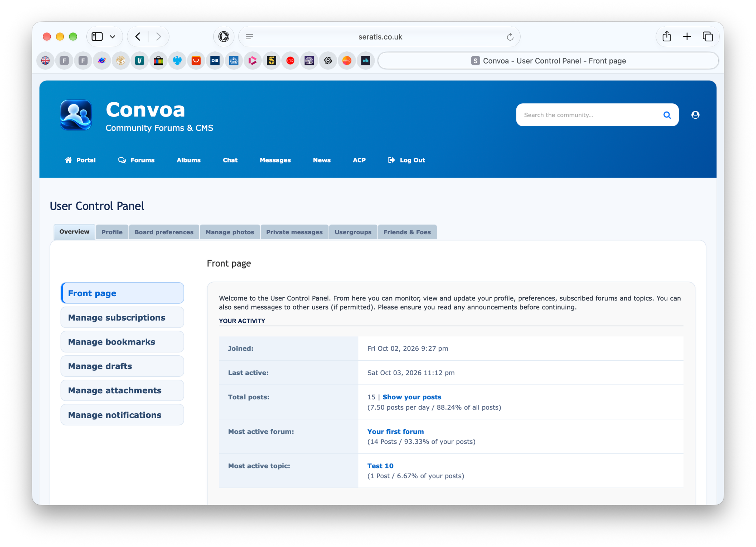Open the colorful shopping bag pinned tab

(x=158, y=61)
